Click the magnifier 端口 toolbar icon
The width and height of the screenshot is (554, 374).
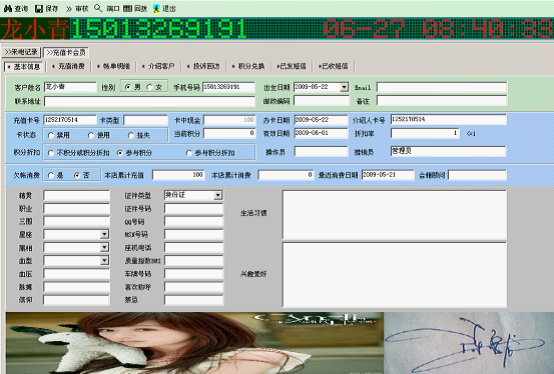98,8
